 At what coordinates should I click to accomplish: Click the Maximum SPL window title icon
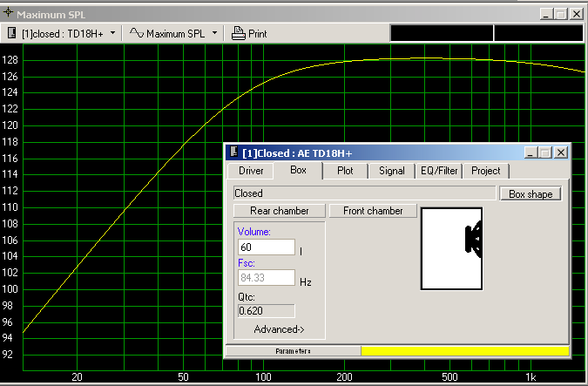tap(8, 12)
